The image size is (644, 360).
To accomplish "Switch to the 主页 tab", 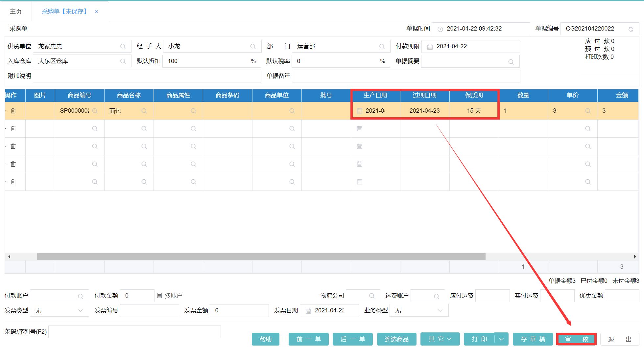I will tap(16, 11).
